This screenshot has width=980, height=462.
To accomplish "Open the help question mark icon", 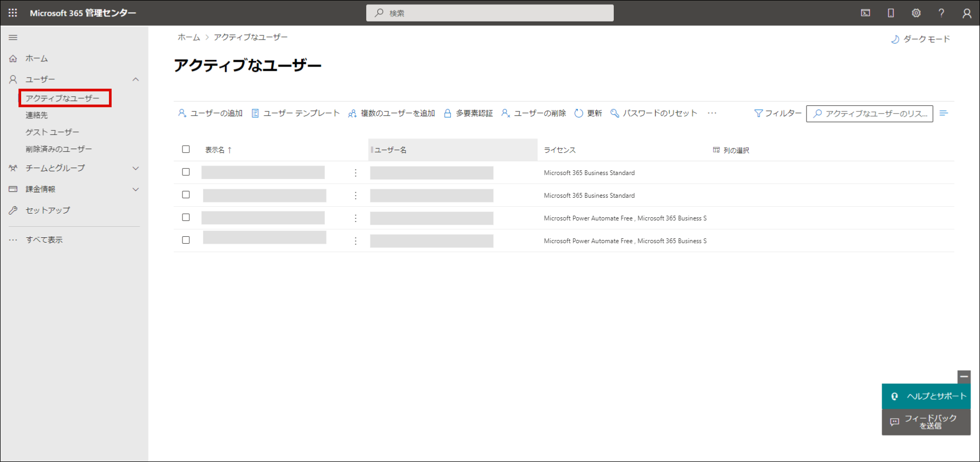I will pos(941,13).
